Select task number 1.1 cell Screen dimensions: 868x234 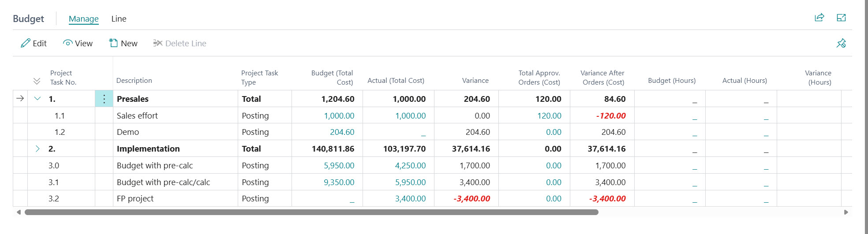61,115
